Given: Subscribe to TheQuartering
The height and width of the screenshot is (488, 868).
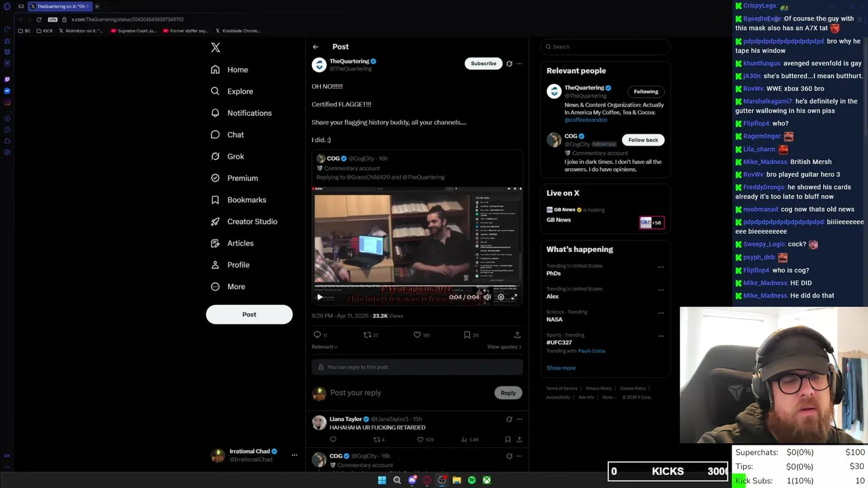Looking at the screenshot, I should [484, 64].
